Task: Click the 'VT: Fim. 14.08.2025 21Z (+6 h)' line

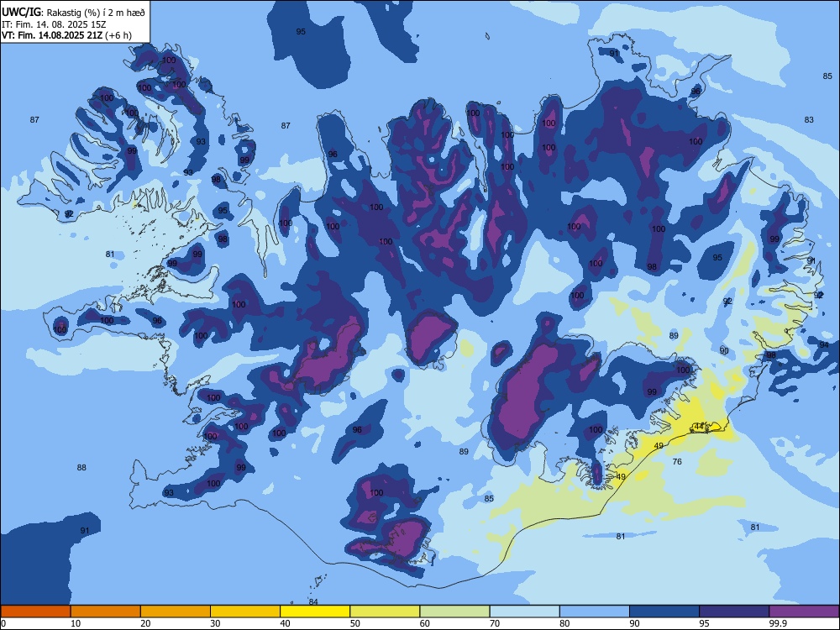Action: click(66, 35)
